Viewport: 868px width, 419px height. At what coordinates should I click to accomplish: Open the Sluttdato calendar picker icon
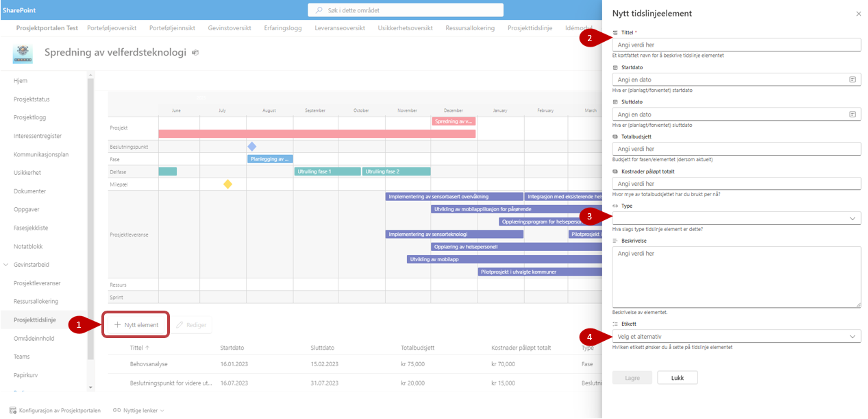(x=852, y=115)
